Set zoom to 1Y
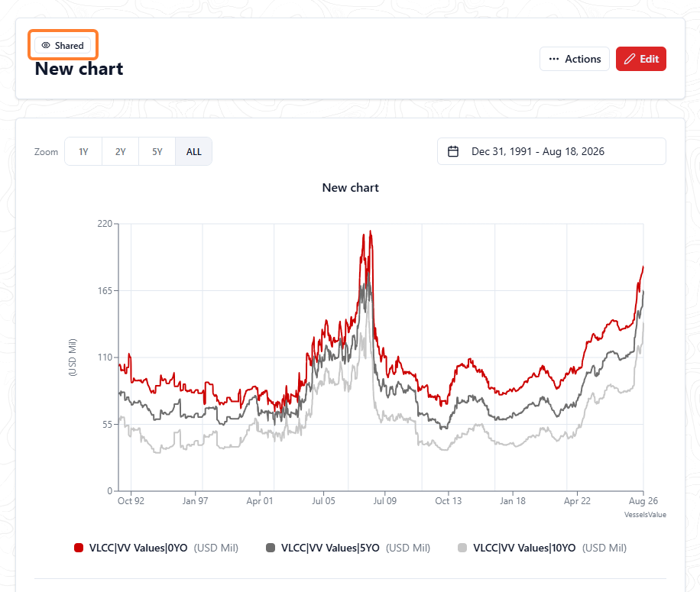Screen dimensions: 700x592 click(x=83, y=152)
